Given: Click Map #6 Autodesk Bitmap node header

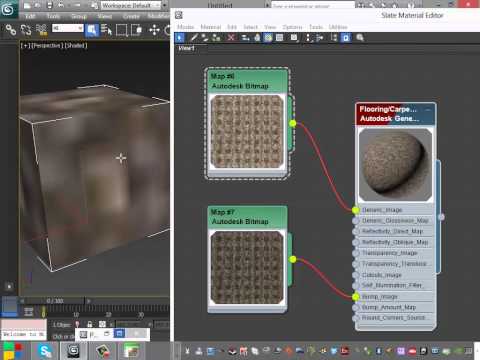Looking at the screenshot, I should pos(247,81).
